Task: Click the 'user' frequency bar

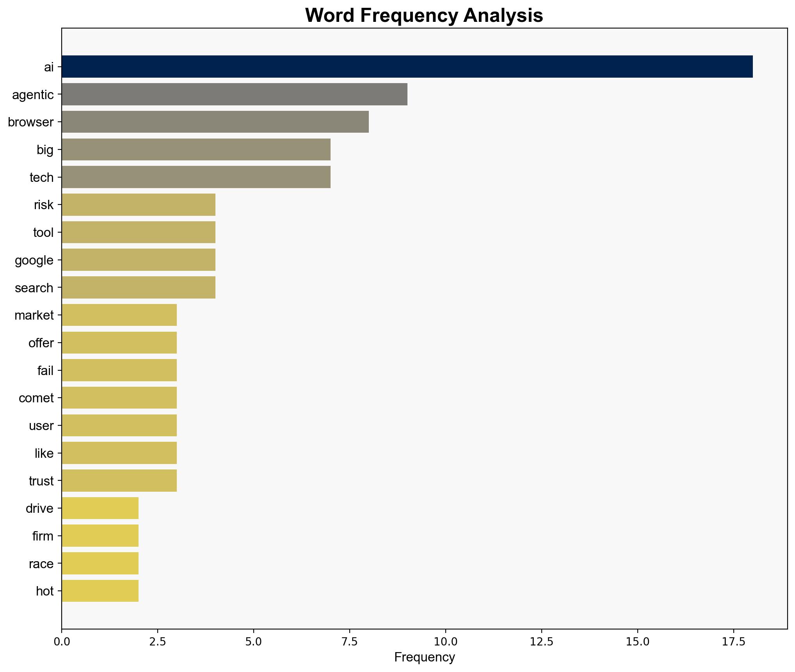Action: [119, 425]
